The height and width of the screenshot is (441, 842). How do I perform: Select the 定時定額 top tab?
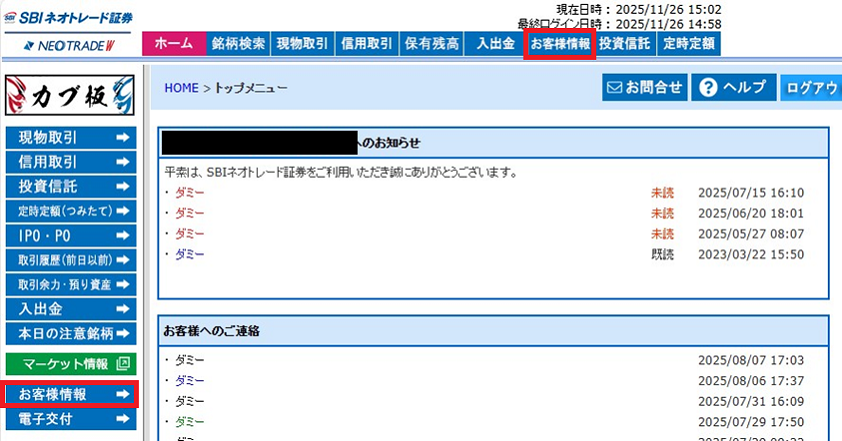[x=689, y=44]
